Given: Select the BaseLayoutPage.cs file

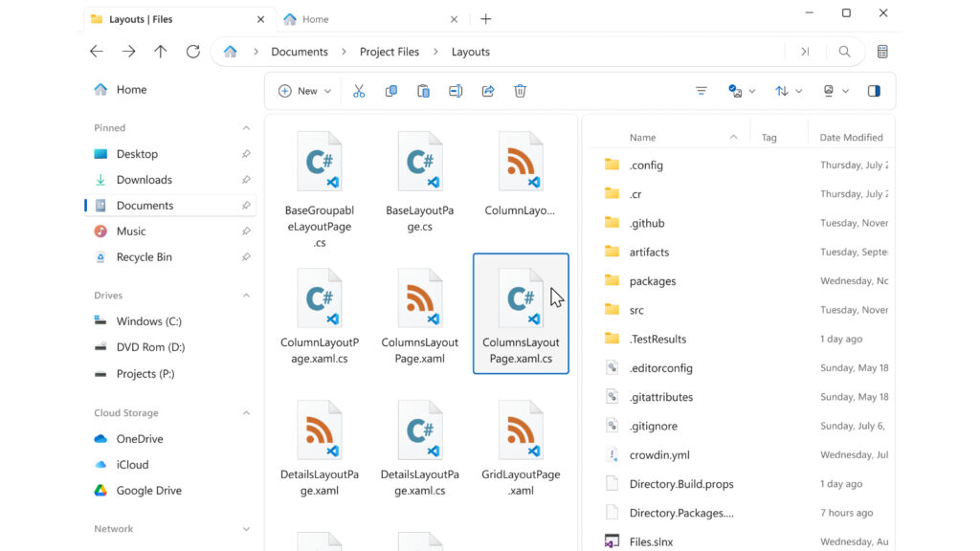Looking at the screenshot, I should pyautogui.click(x=420, y=183).
